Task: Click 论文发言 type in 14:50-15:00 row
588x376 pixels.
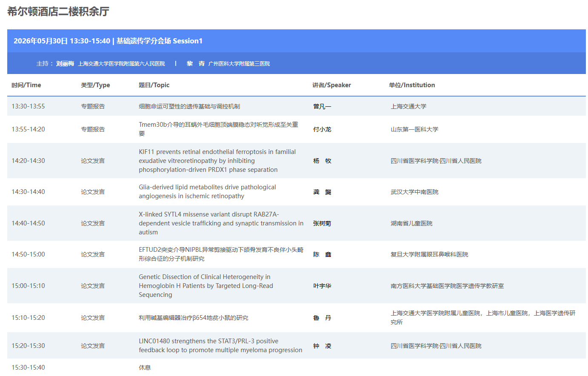Action: click(93, 254)
